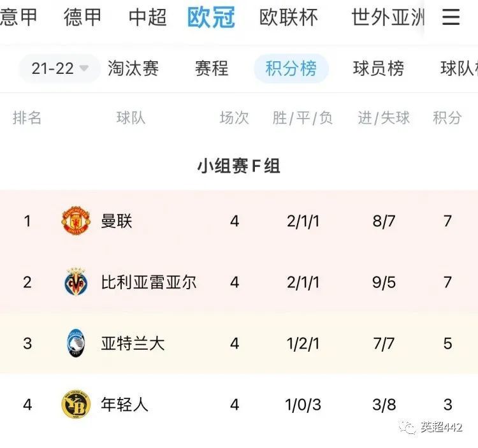
Task: Open the 亚特兰大 team row
Action: pyautogui.click(x=239, y=343)
